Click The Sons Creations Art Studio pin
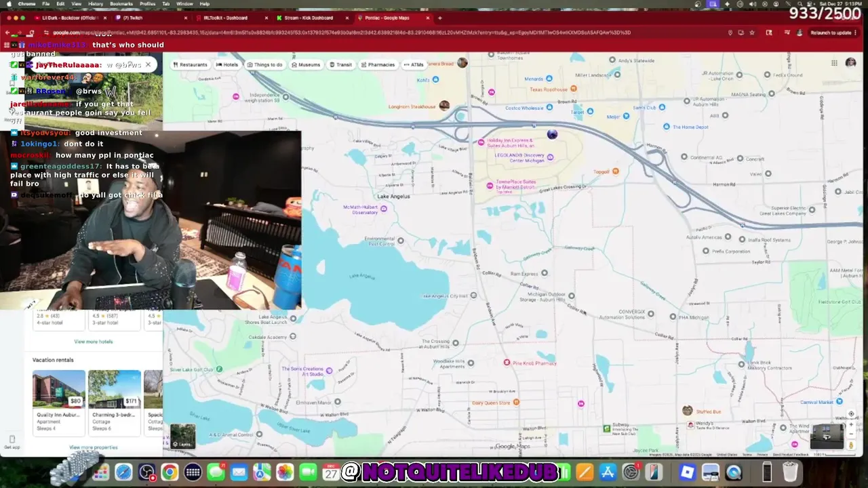This screenshot has width=868, height=488. click(329, 371)
